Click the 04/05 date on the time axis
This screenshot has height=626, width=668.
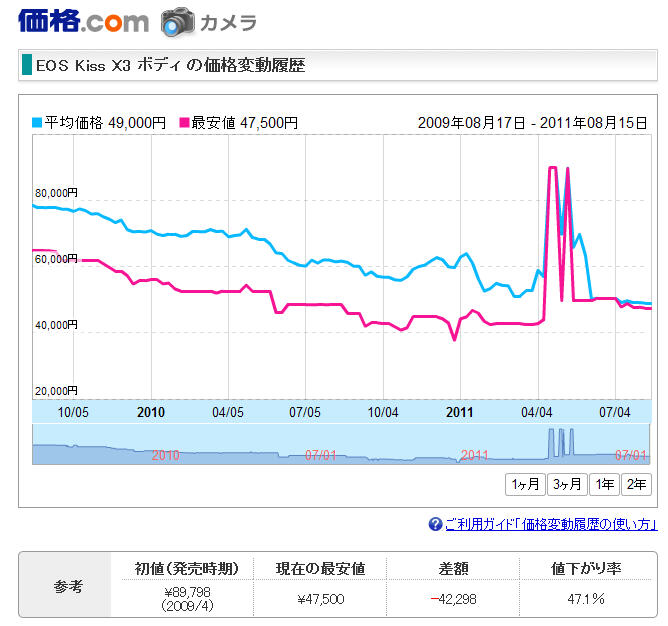(227, 412)
